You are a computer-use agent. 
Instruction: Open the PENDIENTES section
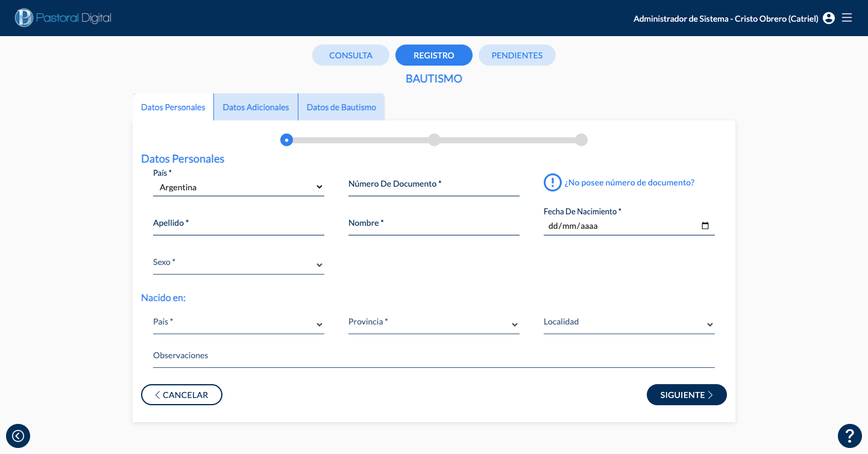pyautogui.click(x=517, y=55)
